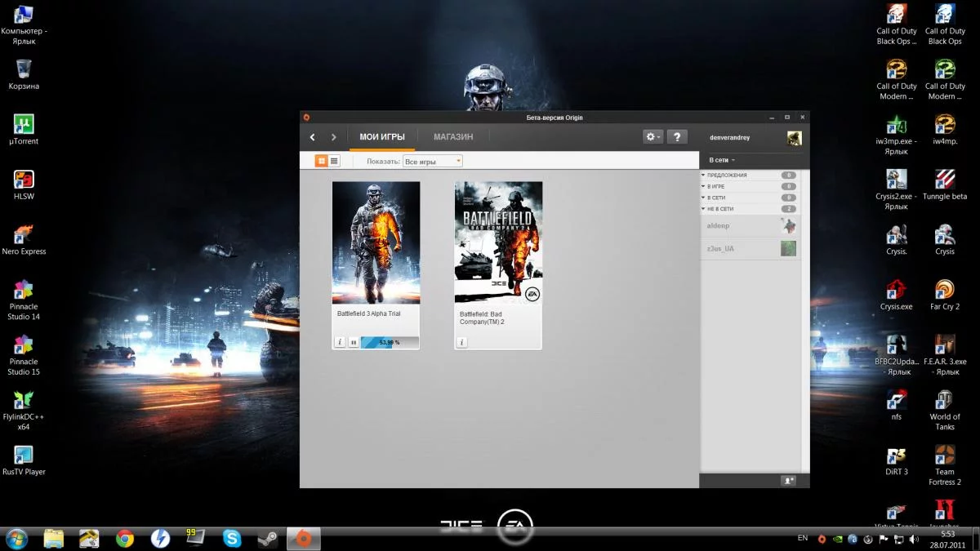
Task: Select the МОИ ИГРЫ tab
Action: pyautogui.click(x=381, y=137)
